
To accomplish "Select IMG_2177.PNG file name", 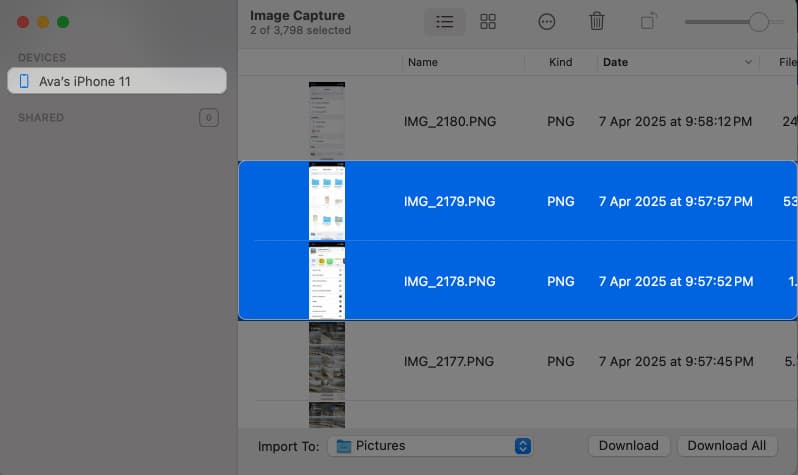I will (x=449, y=361).
